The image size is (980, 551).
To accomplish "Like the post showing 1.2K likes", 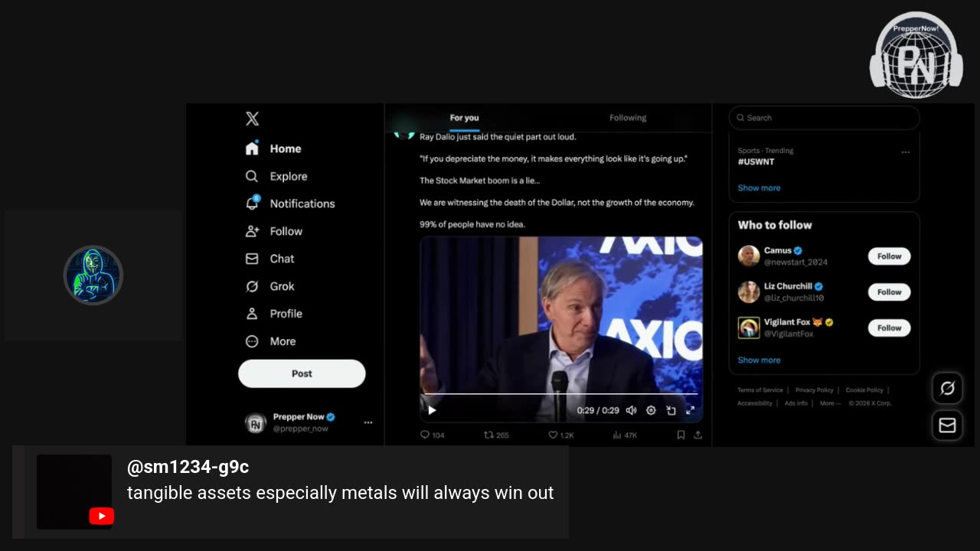I will 553,435.
